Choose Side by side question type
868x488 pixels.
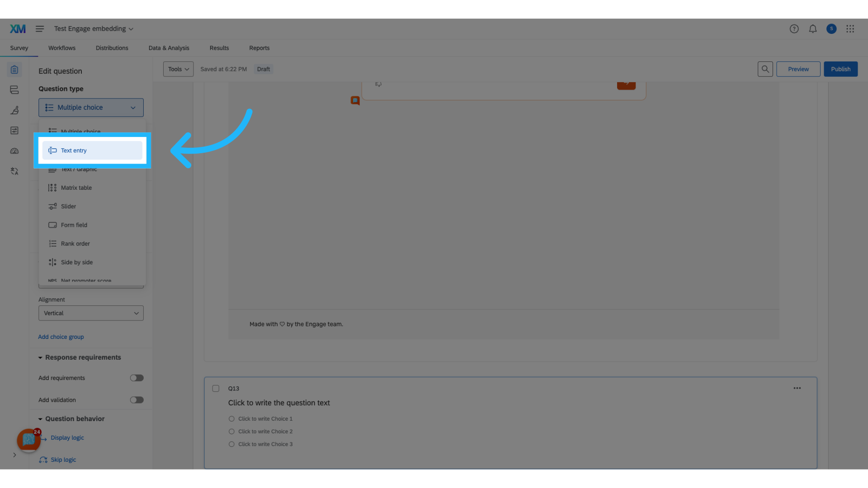(x=92, y=262)
